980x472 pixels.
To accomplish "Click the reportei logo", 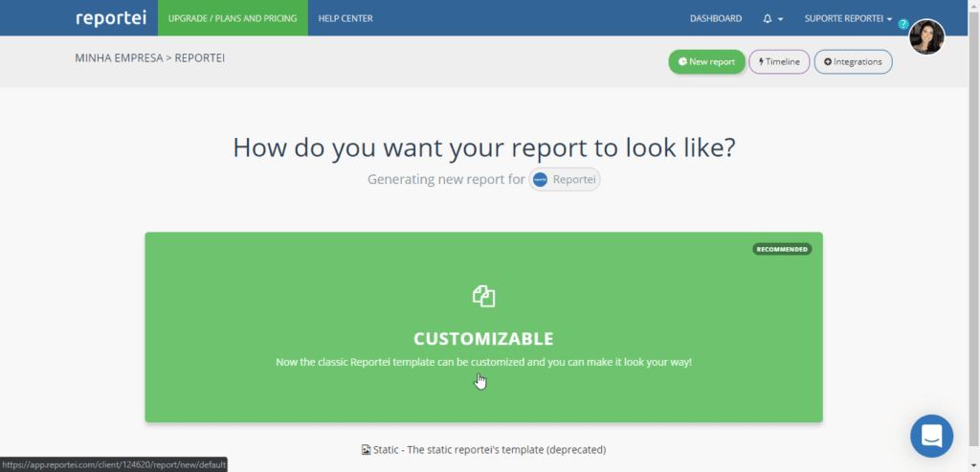I will click(x=111, y=17).
